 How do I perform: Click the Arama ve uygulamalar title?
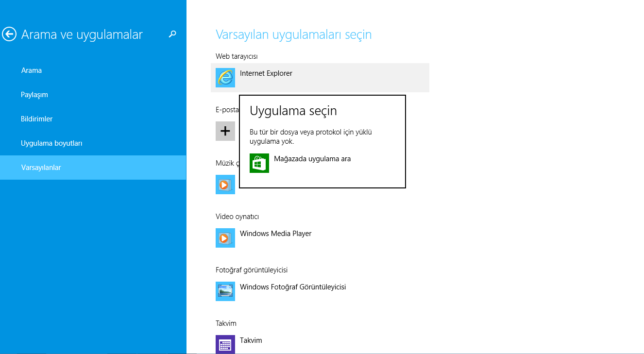point(82,34)
